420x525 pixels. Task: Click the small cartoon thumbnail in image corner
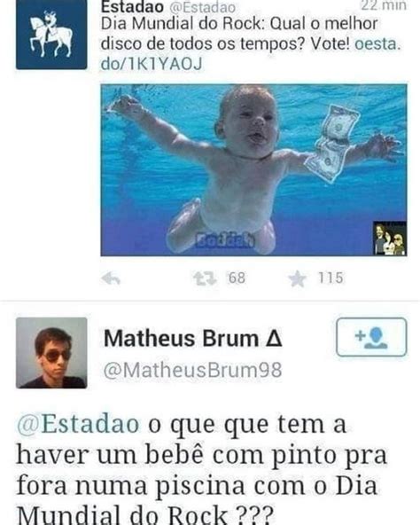click(390, 238)
